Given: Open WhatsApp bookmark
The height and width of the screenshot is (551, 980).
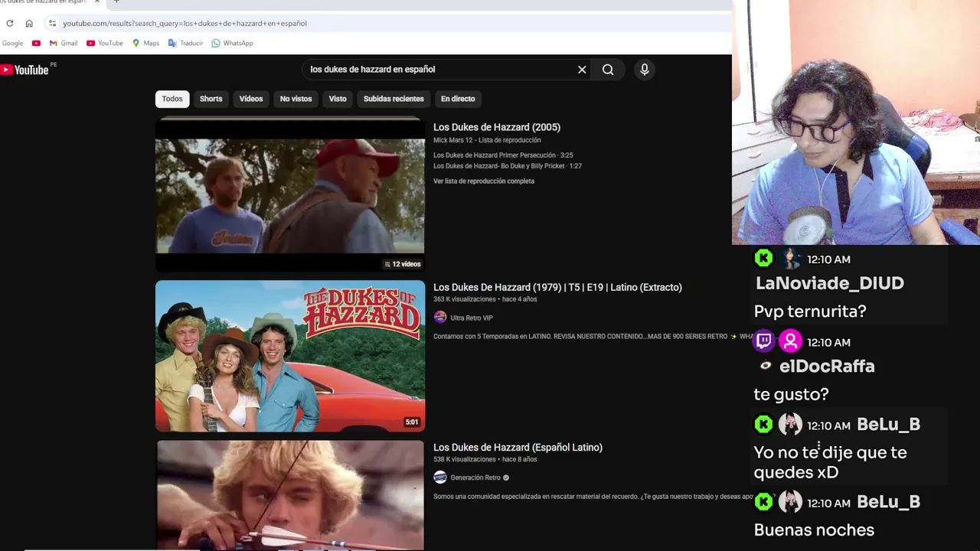Looking at the screenshot, I should coord(232,43).
